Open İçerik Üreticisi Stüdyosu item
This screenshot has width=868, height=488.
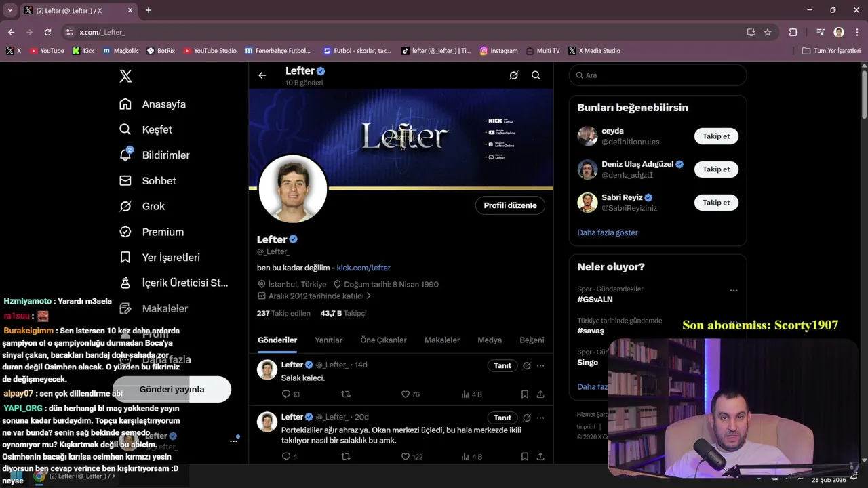(x=174, y=283)
